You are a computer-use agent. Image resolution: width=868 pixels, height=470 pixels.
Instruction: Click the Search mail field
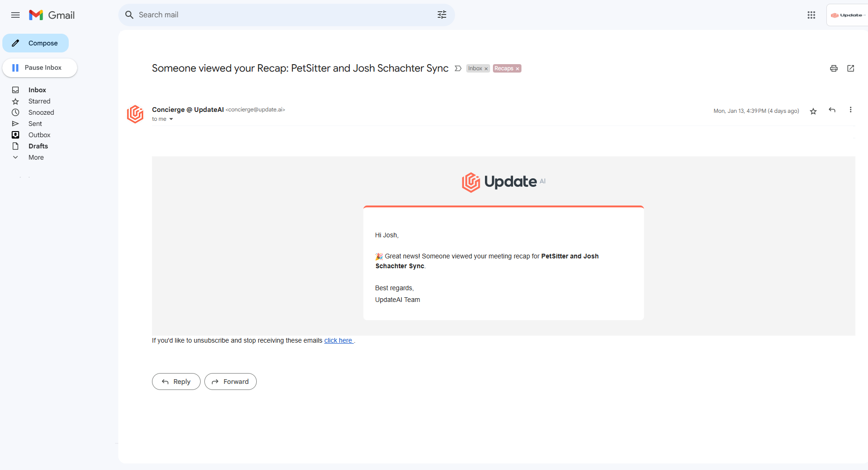286,15
